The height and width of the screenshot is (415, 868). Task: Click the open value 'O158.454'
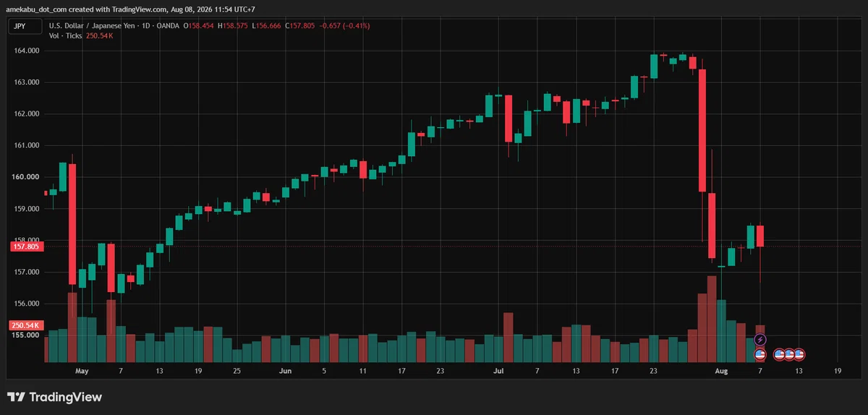pos(199,26)
